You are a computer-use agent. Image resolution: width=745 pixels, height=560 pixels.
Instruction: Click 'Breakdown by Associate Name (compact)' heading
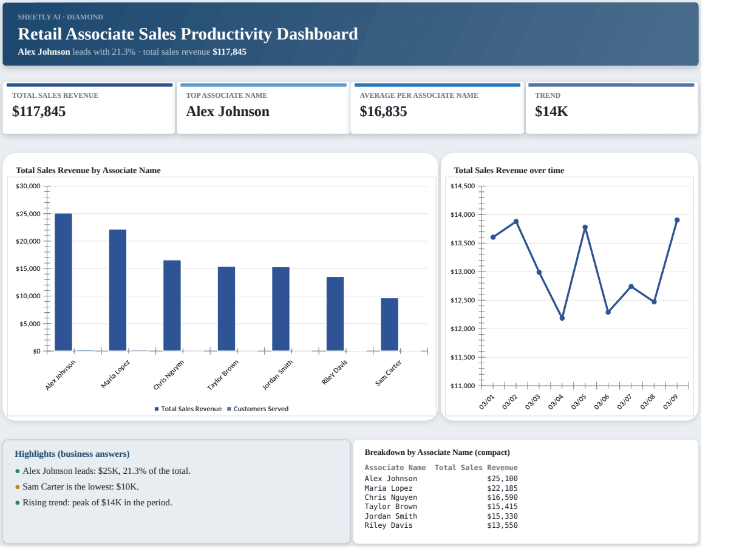437,452
